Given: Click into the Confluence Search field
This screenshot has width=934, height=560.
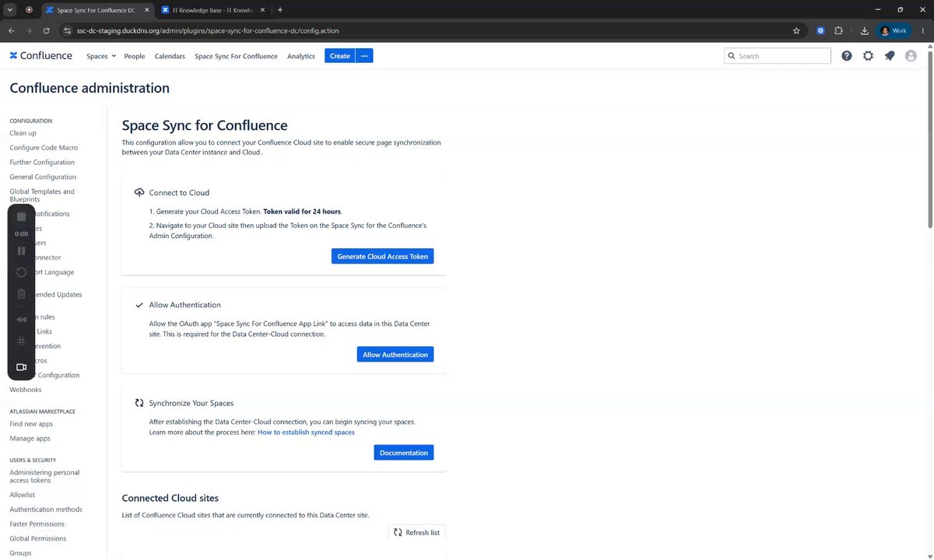Looking at the screenshot, I should coord(778,56).
